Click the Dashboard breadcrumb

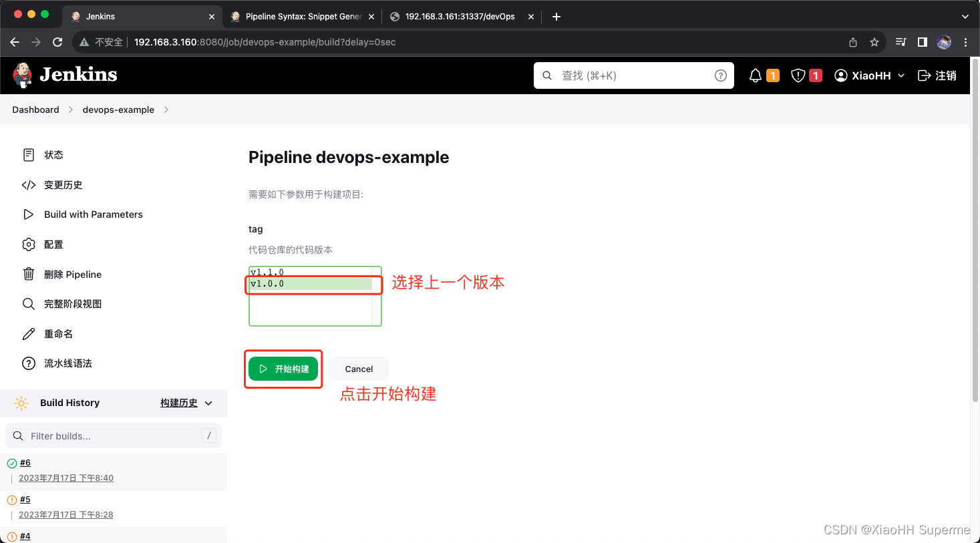pyautogui.click(x=35, y=110)
